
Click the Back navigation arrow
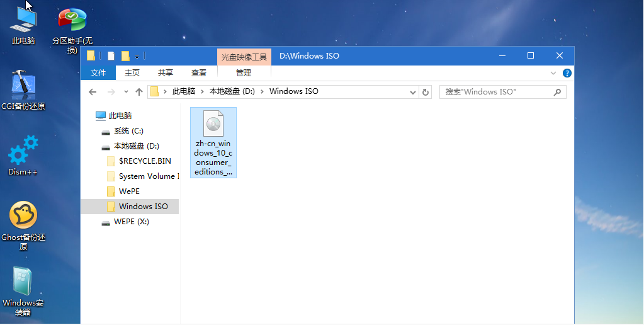coord(93,92)
